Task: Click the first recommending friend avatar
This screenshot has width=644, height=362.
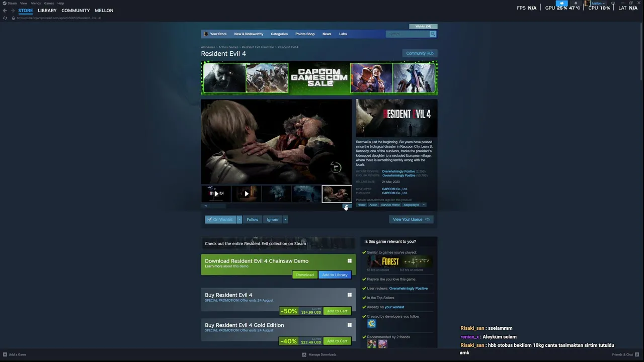Action: 371,344
